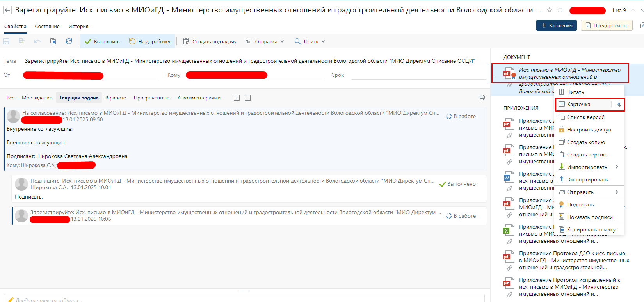Select Список версий from context menu
The image size is (644, 302).
(x=585, y=117)
